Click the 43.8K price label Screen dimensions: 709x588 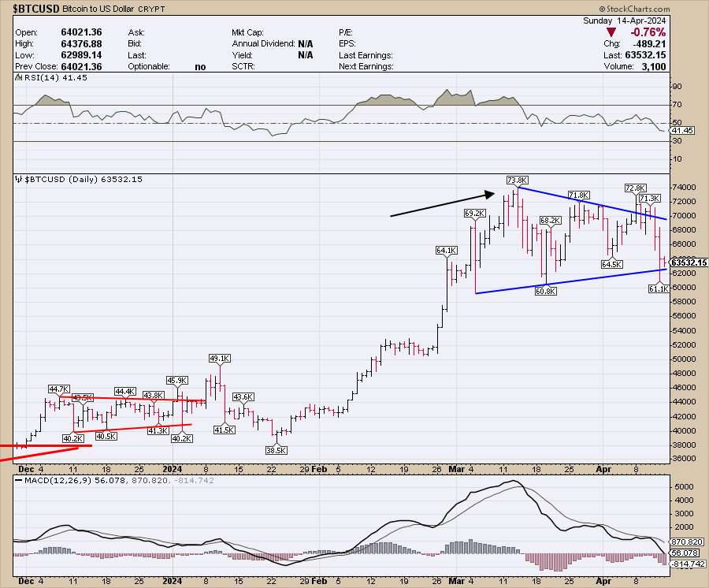[154, 396]
